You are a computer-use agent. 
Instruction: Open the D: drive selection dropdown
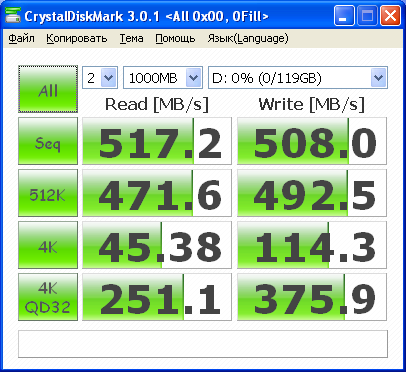click(x=298, y=78)
